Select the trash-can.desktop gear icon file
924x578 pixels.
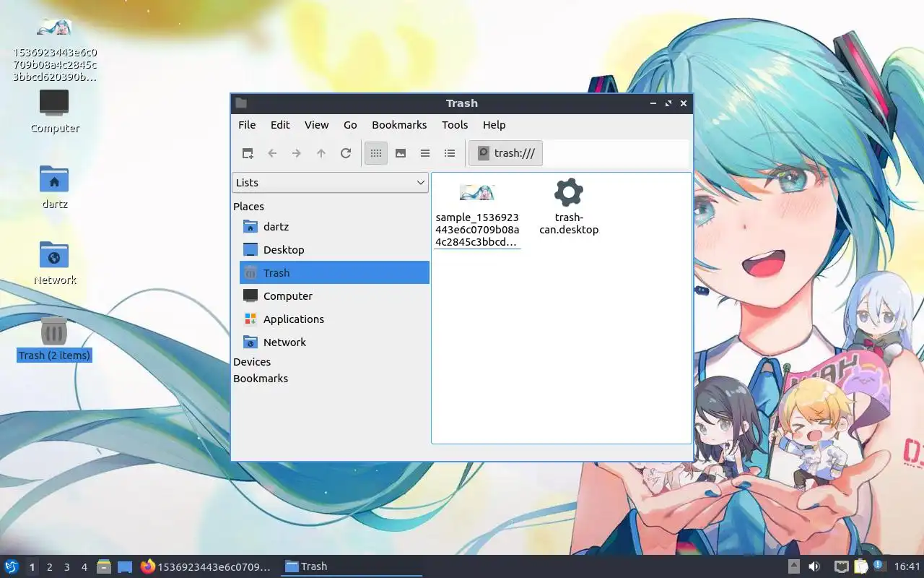(x=569, y=206)
